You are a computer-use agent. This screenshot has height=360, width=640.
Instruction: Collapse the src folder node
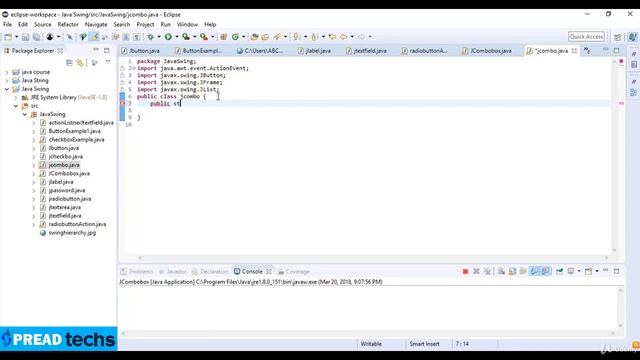(x=16, y=106)
